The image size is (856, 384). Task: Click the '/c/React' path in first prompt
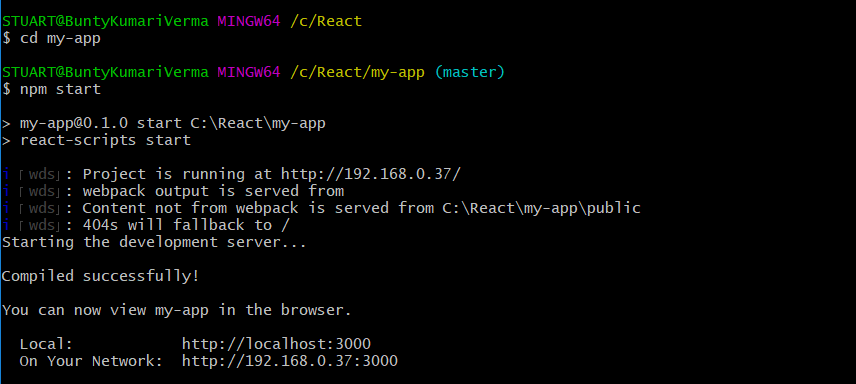coord(326,21)
